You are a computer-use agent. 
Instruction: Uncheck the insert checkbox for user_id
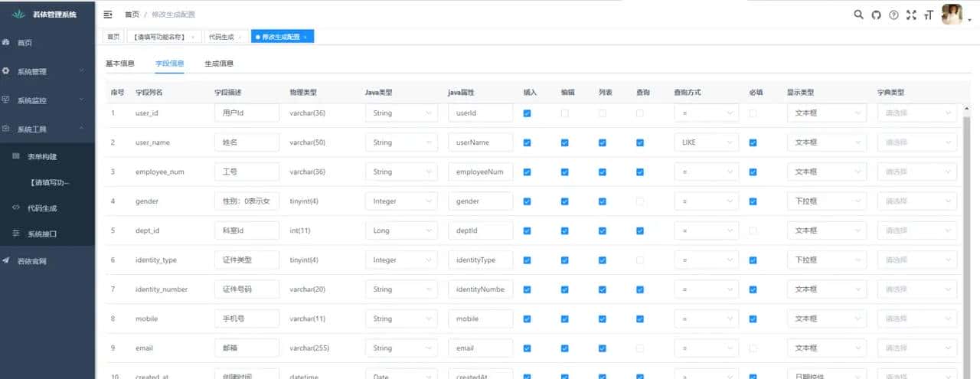point(527,113)
